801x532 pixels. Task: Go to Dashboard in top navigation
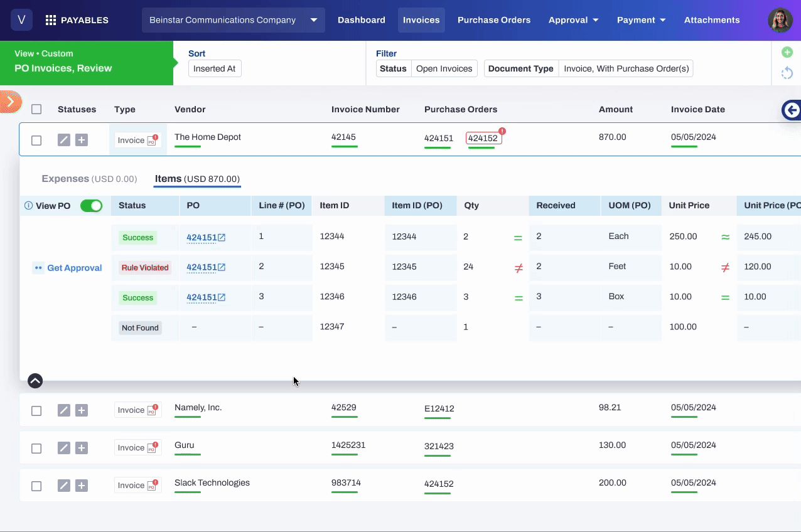(x=362, y=20)
